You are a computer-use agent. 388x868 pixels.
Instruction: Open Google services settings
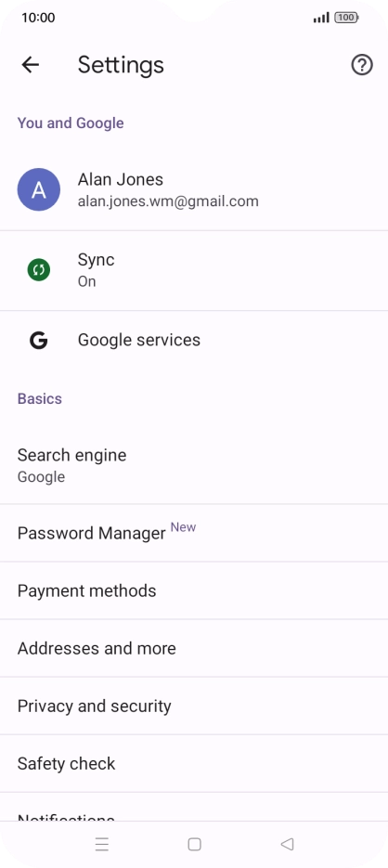point(194,340)
